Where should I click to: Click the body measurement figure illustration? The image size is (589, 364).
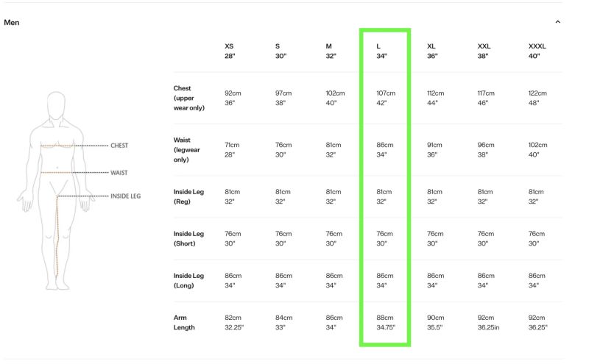coord(56,182)
